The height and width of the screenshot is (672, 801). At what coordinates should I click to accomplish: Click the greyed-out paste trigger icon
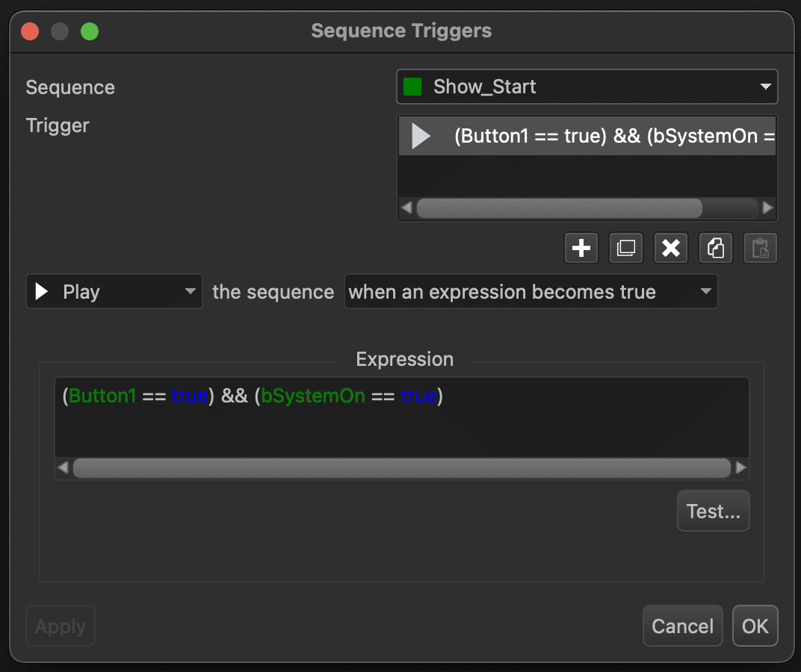coord(761,249)
